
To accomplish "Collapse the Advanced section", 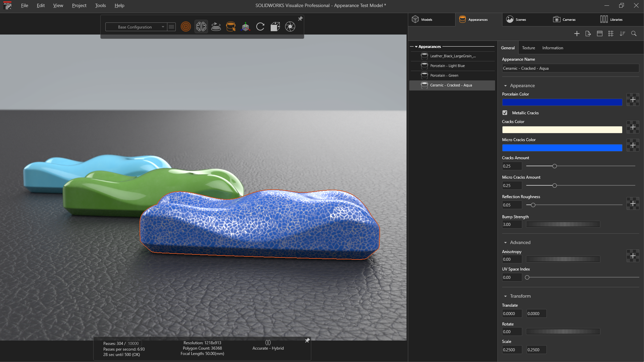I will (x=505, y=243).
